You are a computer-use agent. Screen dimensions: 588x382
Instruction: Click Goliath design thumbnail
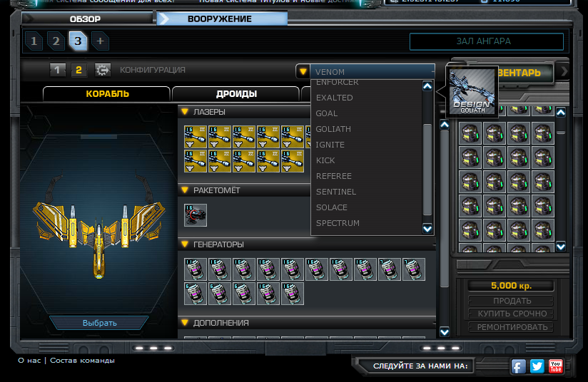pos(472,92)
